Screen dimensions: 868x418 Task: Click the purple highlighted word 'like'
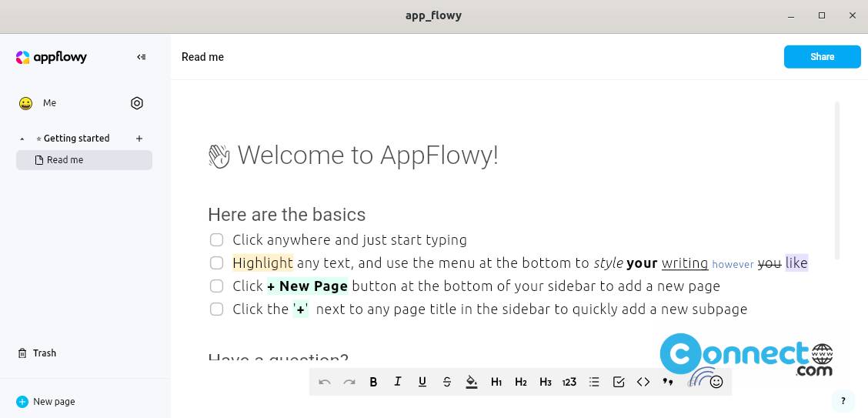point(796,263)
